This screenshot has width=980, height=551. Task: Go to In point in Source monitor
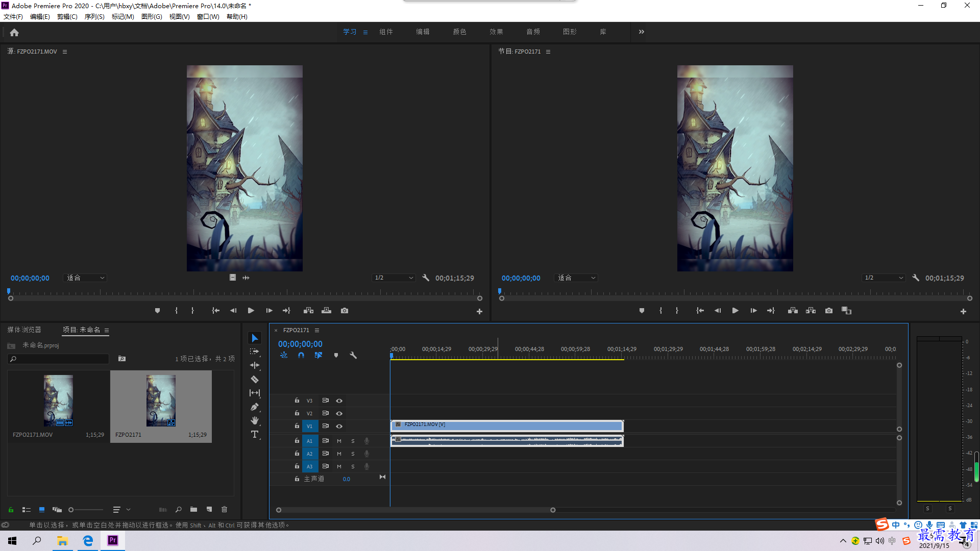pos(216,311)
